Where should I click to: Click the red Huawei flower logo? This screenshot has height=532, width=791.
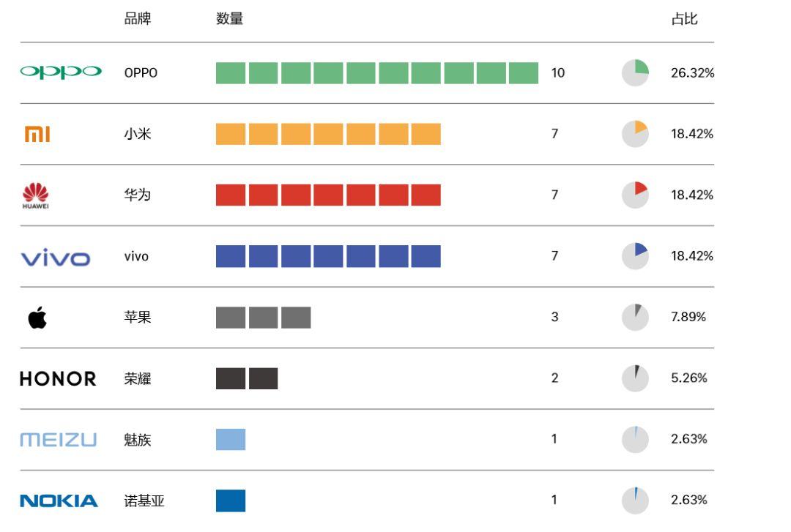click(x=36, y=195)
